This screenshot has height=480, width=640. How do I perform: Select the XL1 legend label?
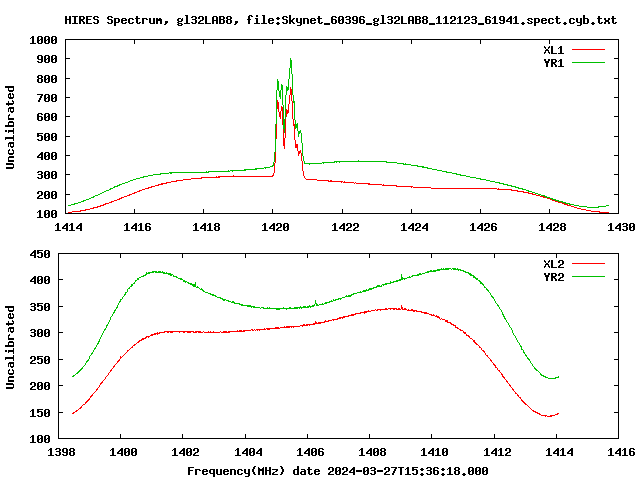553,50
